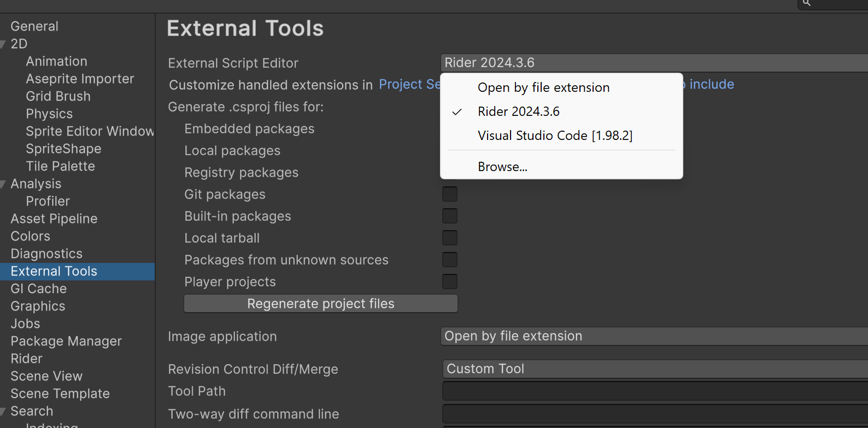
Task: Select checked Rider 2024.3.6 menu entry
Action: click(561, 112)
